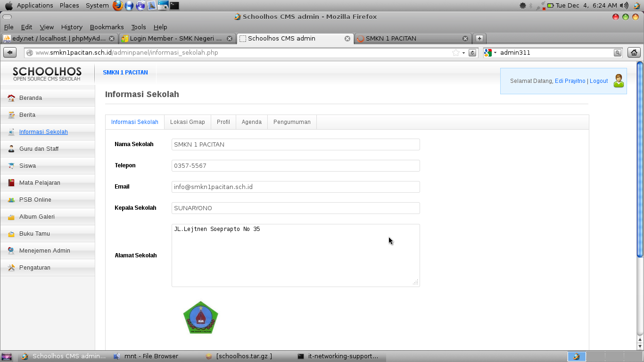Go to the browser home page
Image resolution: width=644 pixels, height=362 pixels.
(x=634, y=52)
